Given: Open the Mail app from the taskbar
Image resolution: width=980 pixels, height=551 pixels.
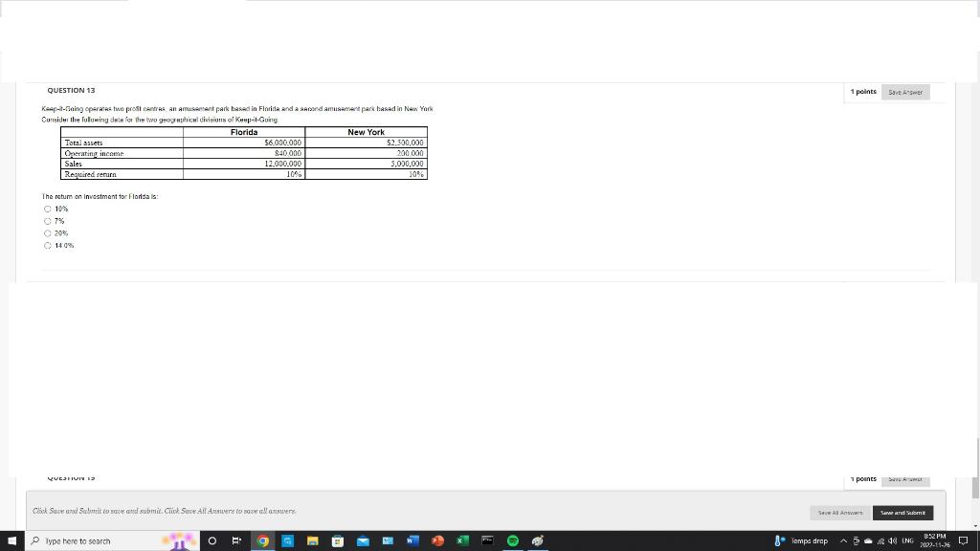Looking at the screenshot, I should point(363,540).
